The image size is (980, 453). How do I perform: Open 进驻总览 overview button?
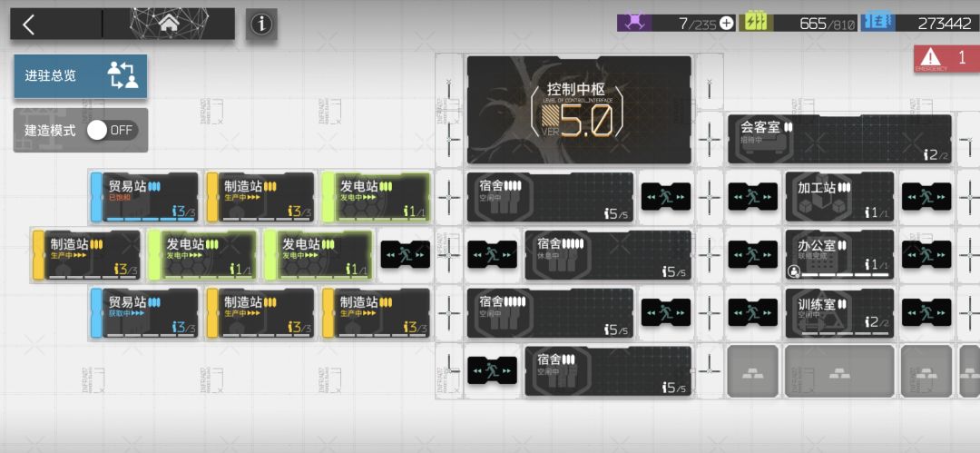[x=81, y=76]
